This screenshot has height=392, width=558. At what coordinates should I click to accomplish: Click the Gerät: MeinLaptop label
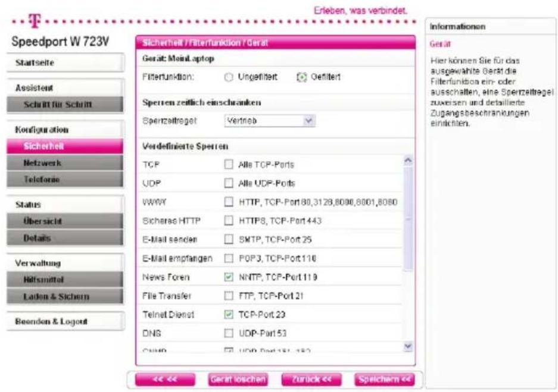point(178,59)
